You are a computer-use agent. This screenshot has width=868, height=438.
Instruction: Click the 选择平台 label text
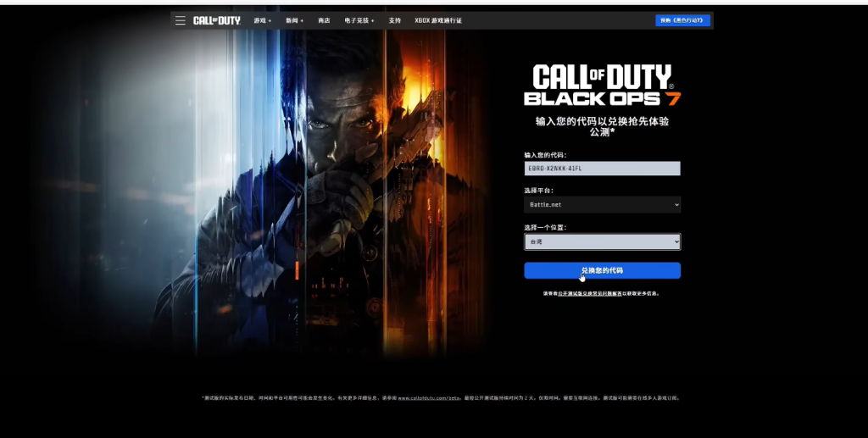(539, 191)
